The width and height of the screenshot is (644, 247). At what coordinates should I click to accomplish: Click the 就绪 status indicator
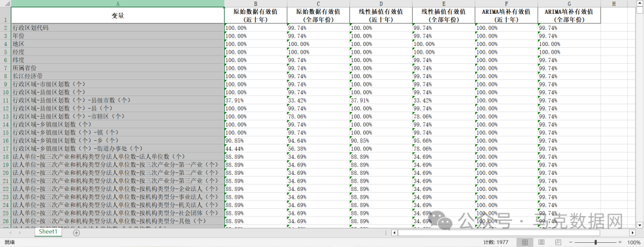tap(9, 242)
